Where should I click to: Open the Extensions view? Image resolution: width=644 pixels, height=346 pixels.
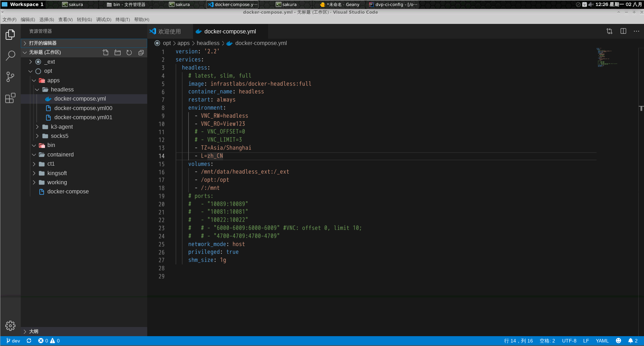coord(11,98)
